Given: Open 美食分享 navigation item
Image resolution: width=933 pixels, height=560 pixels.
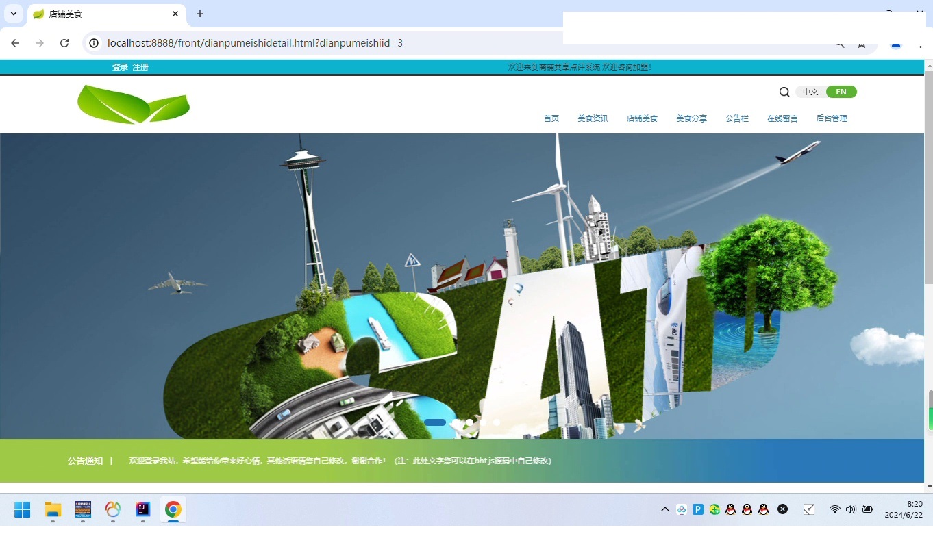Looking at the screenshot, I should [x=691, y=118].
